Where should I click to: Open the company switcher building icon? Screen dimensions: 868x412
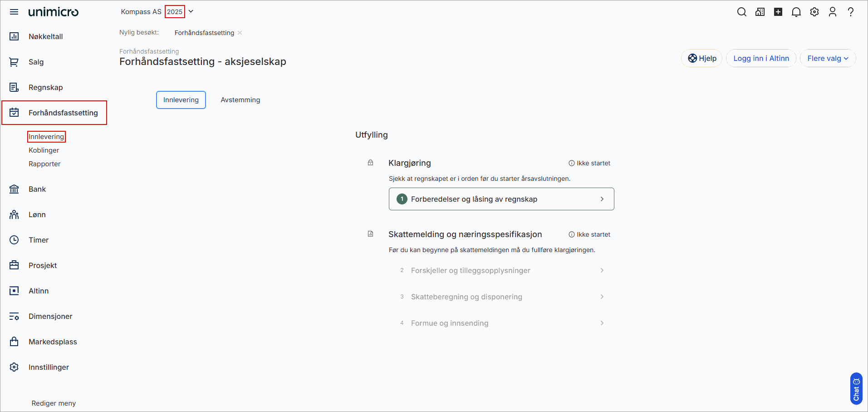pos(760,12)
